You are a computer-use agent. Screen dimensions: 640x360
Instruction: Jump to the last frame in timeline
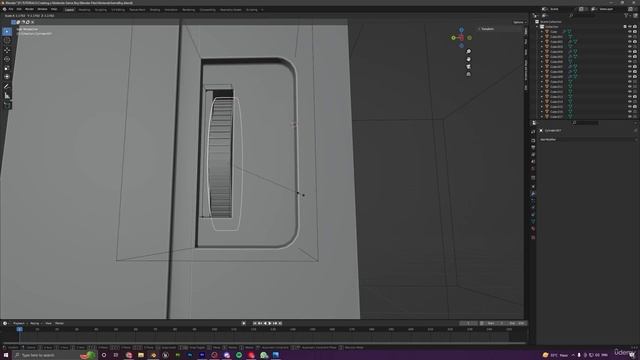280,323
